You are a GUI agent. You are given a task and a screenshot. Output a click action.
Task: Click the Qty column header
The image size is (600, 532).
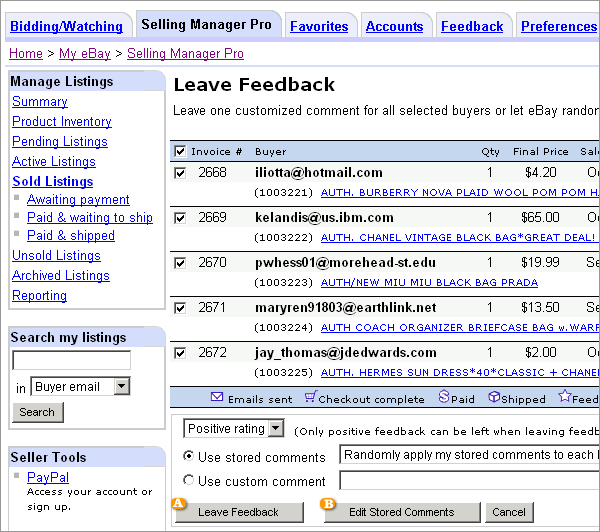[x=490, y=152]
